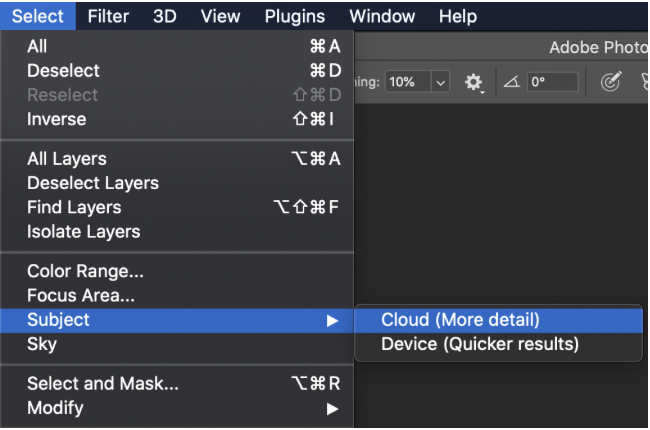Choose Select and Mask option
The image size is (650, 430).
103,383
